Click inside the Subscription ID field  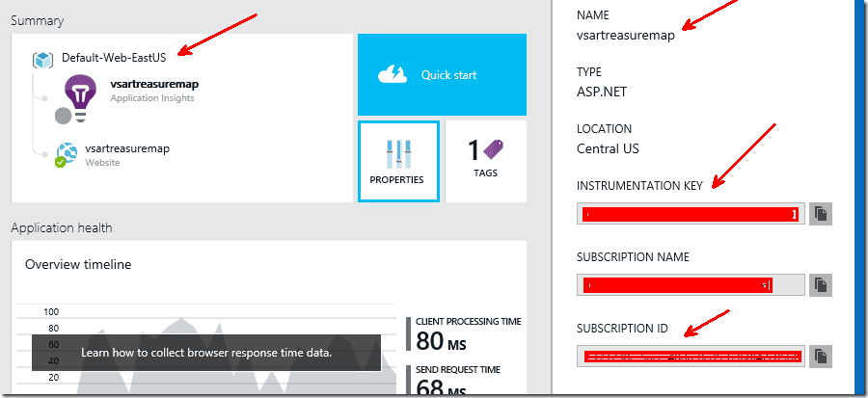click(x=691, y=357)
